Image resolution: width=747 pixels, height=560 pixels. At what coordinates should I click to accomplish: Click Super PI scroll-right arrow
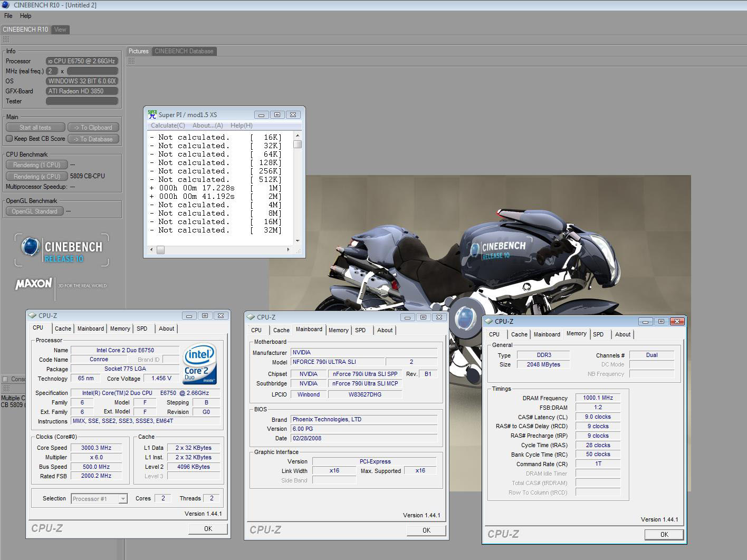click(288, 249)
